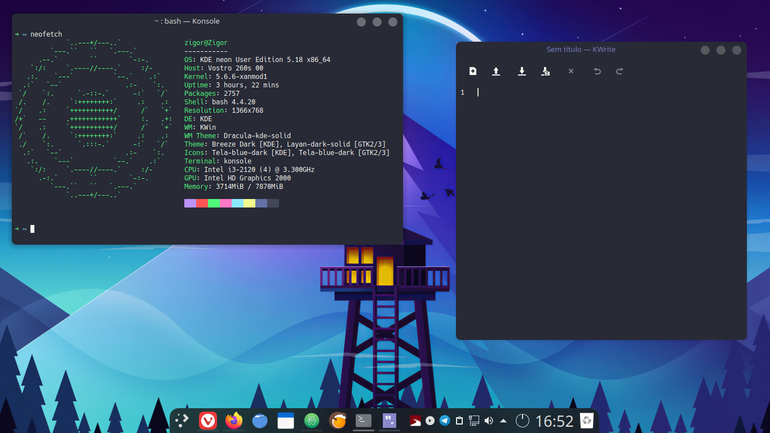770x433 pixels.
Task: Switch to the Konsole task in dock
Action: click(x=363, y=420)
